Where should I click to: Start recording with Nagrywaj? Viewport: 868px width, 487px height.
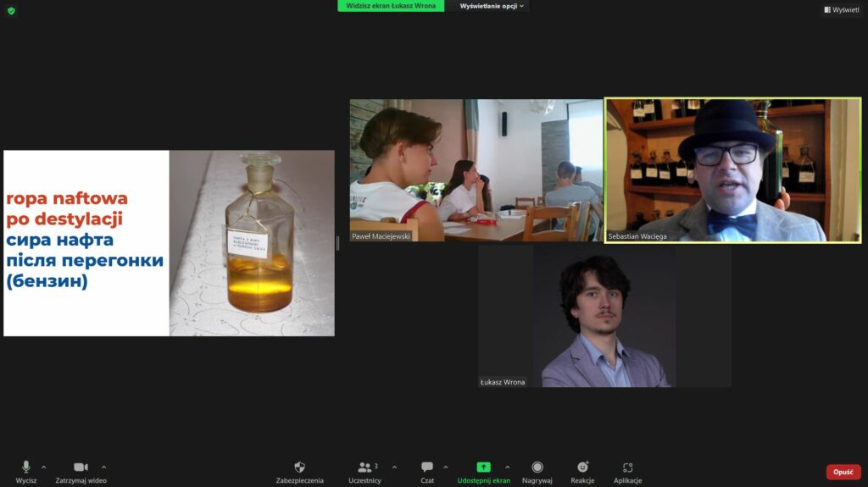coord(537,468)
